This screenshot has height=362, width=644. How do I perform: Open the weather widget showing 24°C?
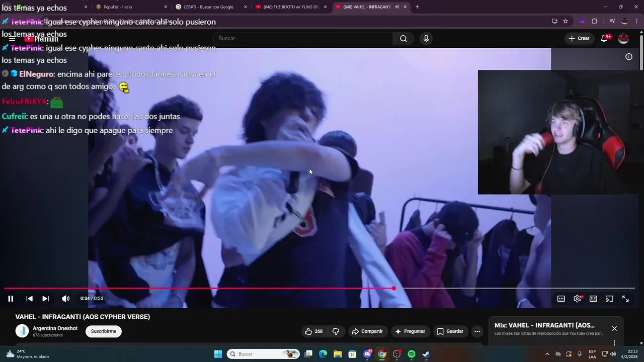(x=28, y=354)
